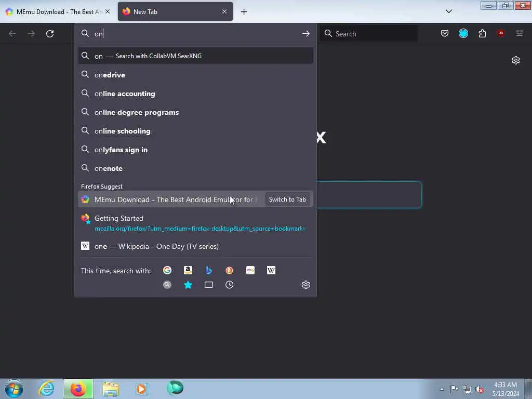The height and width of the screenshot is (399, 532).
Task: Close the New Tab tab
Action: (x=224, y=11)
